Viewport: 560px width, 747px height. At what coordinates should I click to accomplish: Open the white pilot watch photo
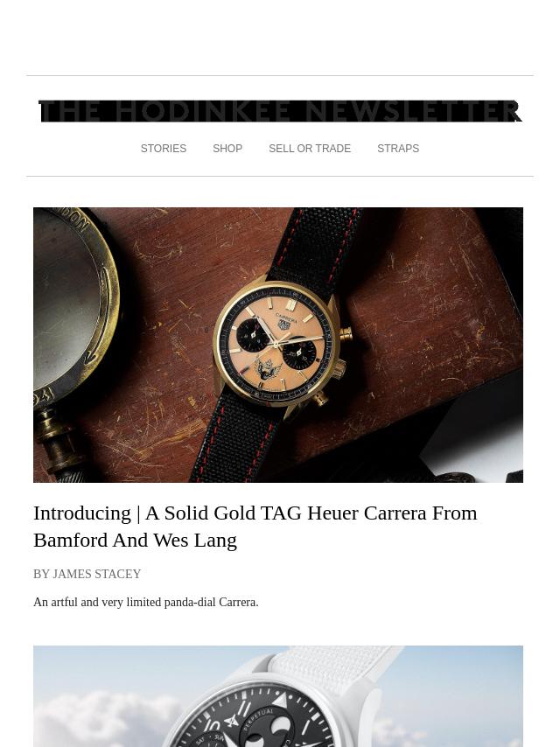pyautogui.click(x=278, y=696)
